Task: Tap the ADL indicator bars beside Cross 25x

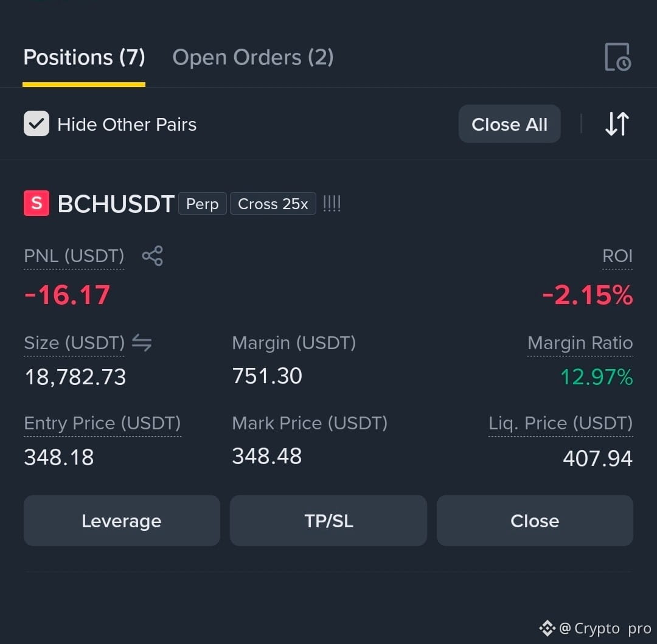Action: coord(332,204)
